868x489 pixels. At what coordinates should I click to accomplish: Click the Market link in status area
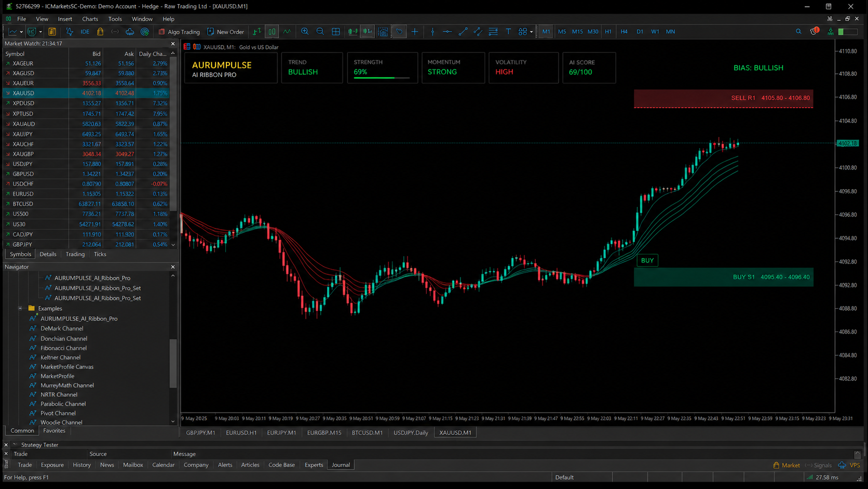(786, 465)
